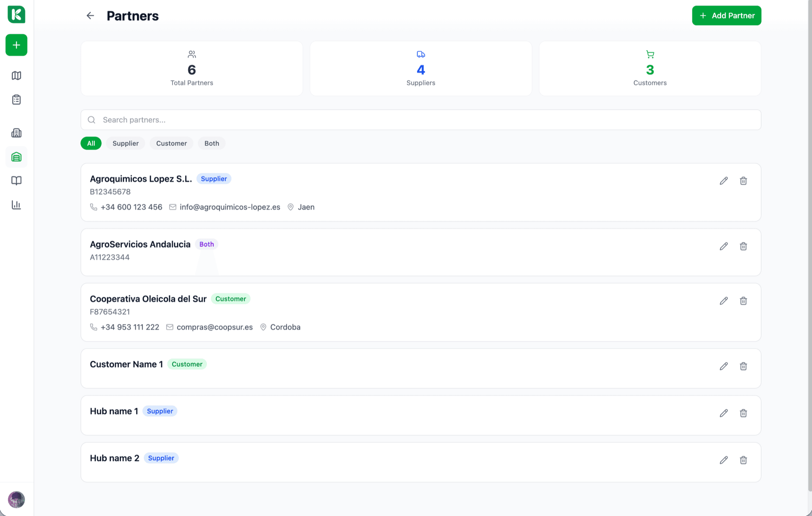
Task: Click the back arrow beside the Partners title
Action: pyautogui.click(x=90, y=16)
